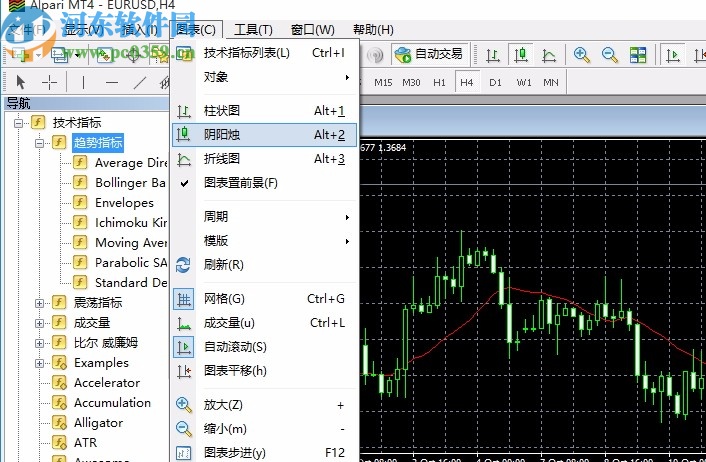Select the M15 timeframe button

[x=383, y=82]
